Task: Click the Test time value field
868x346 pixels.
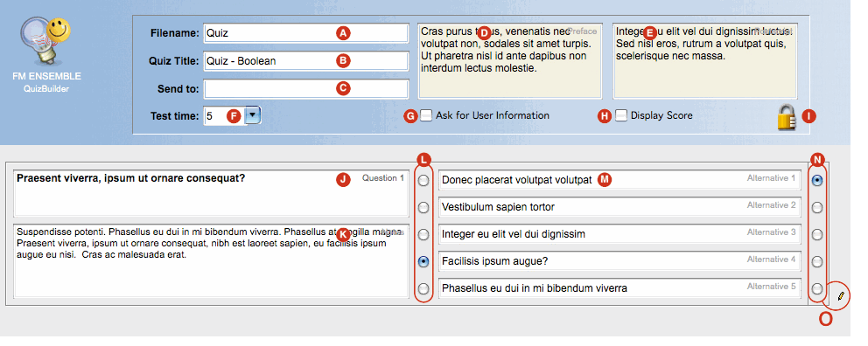Action: [224, 116]
